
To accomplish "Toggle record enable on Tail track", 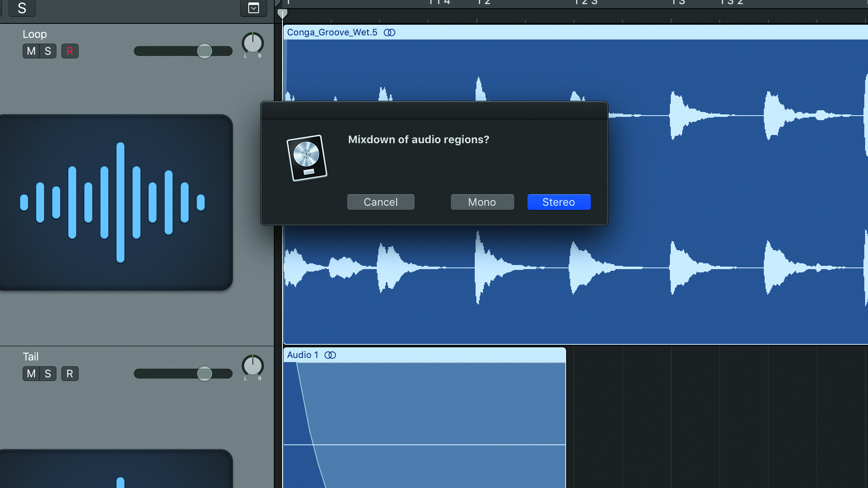I will click(x=70, y=374).
